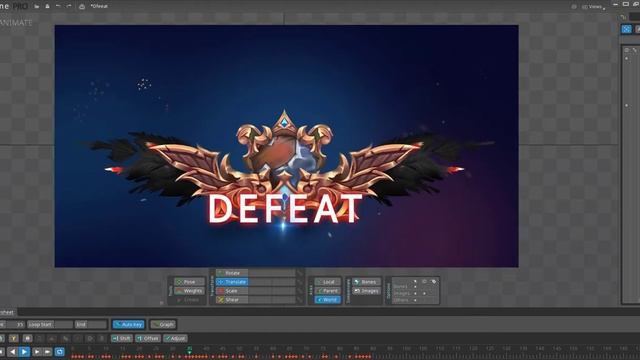The height and width of the screenshot is (360, 640).
Task: Activate the Scale transform tool
Action: point(232,291)
